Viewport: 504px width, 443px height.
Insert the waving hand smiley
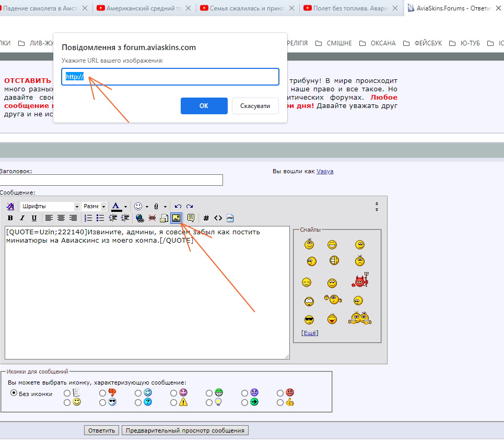tap(333, 299)
